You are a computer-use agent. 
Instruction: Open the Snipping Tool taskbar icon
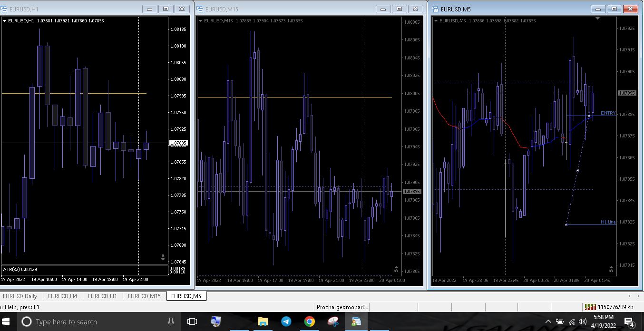click(333, 321)
